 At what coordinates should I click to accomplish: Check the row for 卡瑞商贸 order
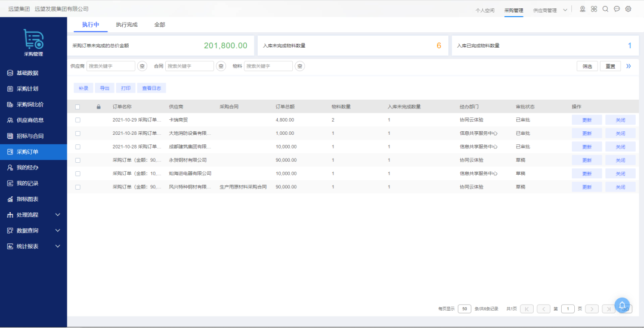[78, 120]
